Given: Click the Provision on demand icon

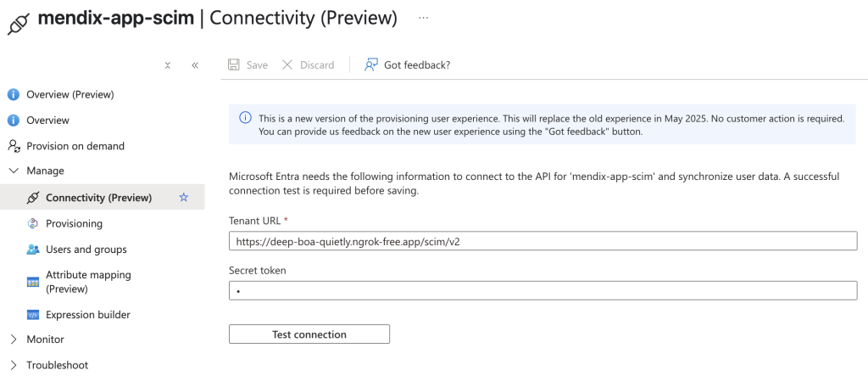Looking at the screenshot, I should click(14, 146).
